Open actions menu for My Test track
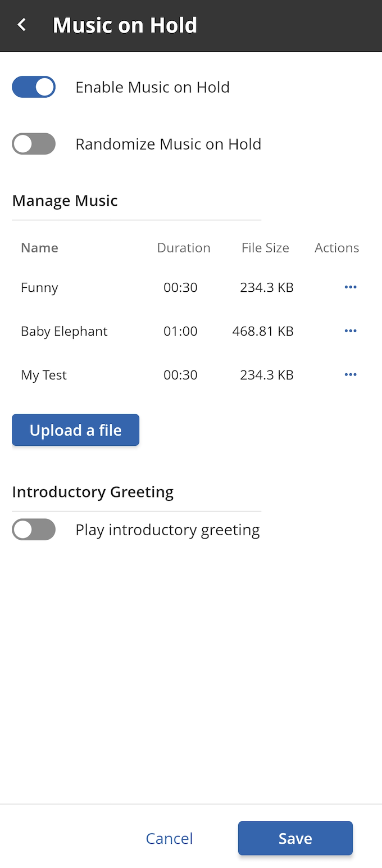 click(351, 375)
